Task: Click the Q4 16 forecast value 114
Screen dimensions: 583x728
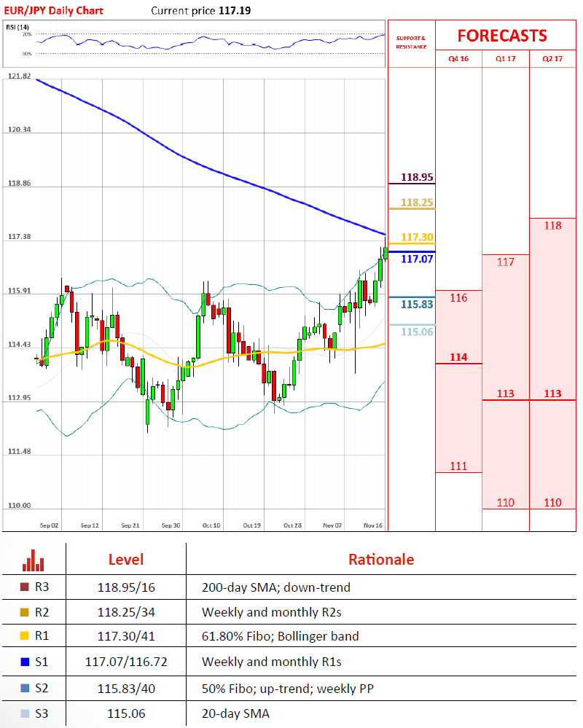Action: [458, 358]
